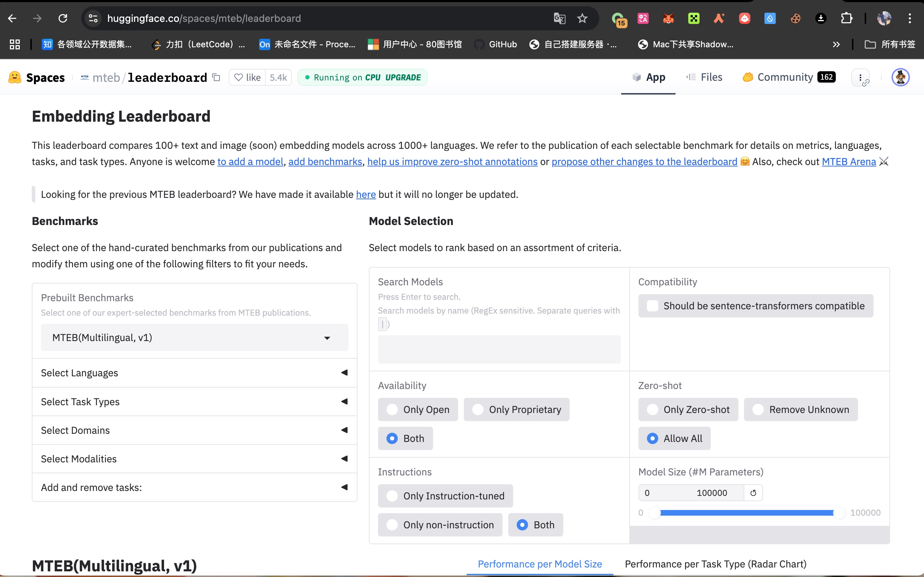Open the apps grid icon in bookmarks bar

(x=14, y=44)
